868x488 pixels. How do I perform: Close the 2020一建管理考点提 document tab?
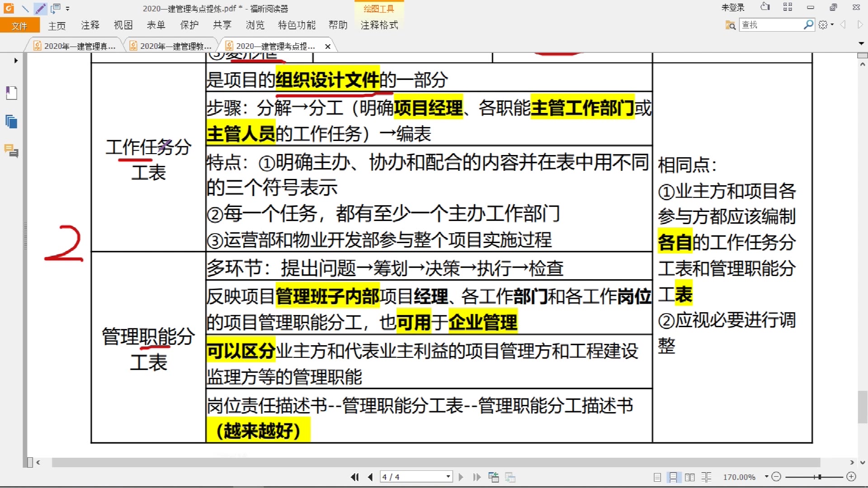click(x=328, y=47)
